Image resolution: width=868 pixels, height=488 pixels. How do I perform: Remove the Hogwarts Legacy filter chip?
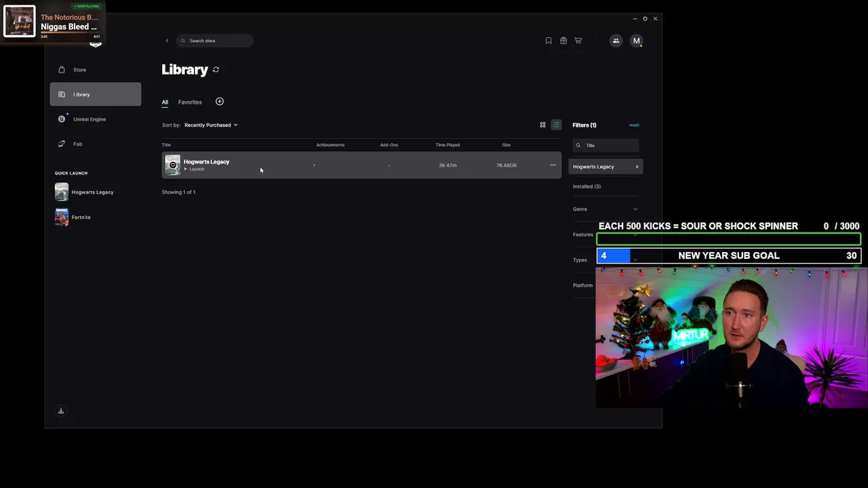click(637, 167)
